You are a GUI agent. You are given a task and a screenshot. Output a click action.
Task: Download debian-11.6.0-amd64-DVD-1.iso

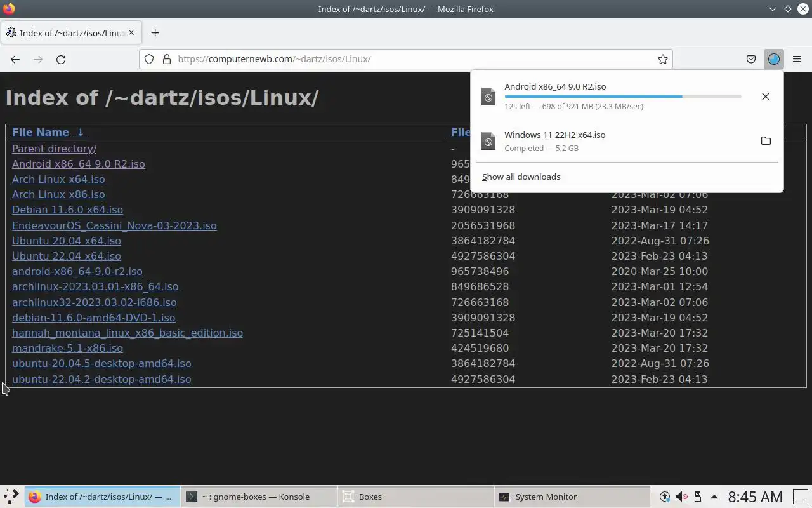pos(93,317)
